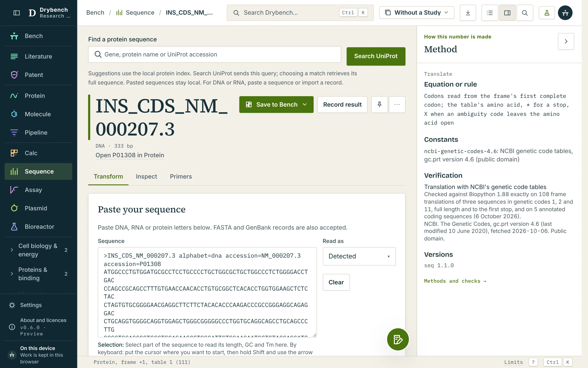Select the Assay module

click(x=38, y=190)
